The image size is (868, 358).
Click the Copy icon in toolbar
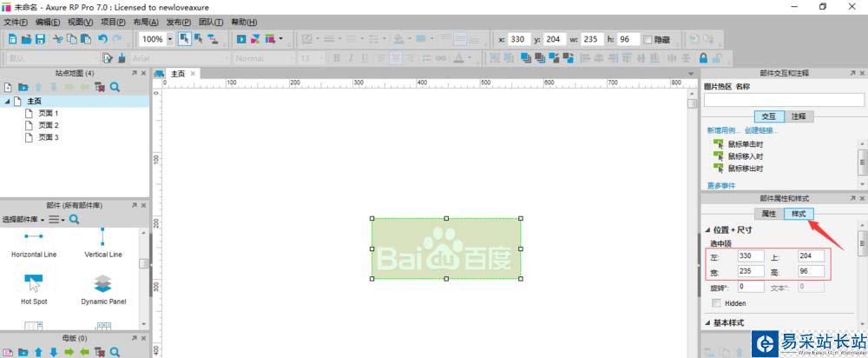point(72,39)
